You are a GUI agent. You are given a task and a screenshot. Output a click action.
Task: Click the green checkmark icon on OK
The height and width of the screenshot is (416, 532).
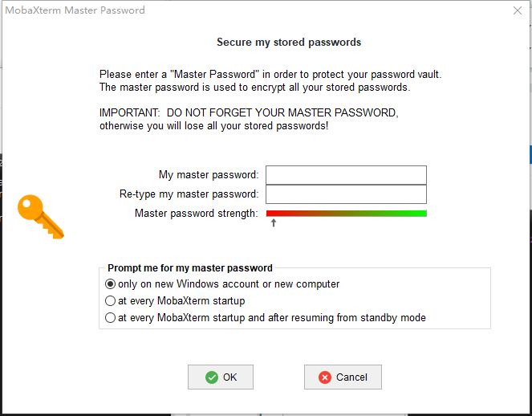pyautogui.click(x=212, y=377)
